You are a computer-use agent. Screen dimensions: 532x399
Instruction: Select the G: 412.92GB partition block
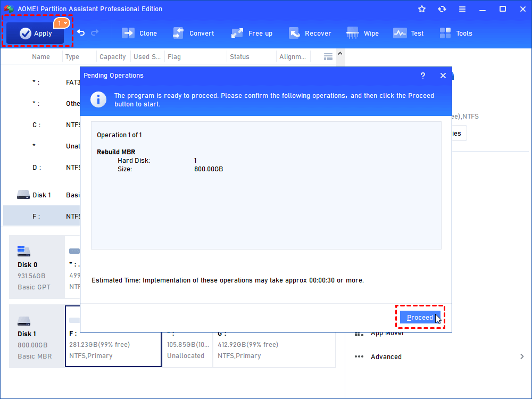pyautogui.click(x=274, y=350)
